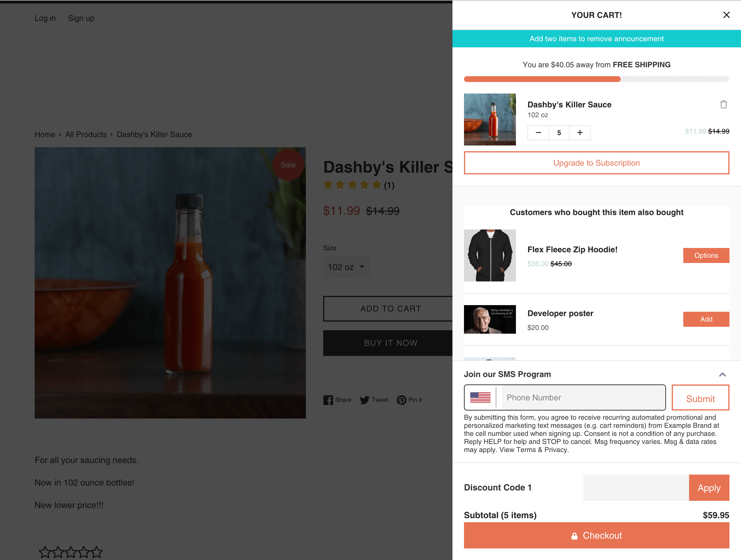This screenshot has height=560, width=741.
Task: Increase sauce quantity with plus button
Action: 580,133
